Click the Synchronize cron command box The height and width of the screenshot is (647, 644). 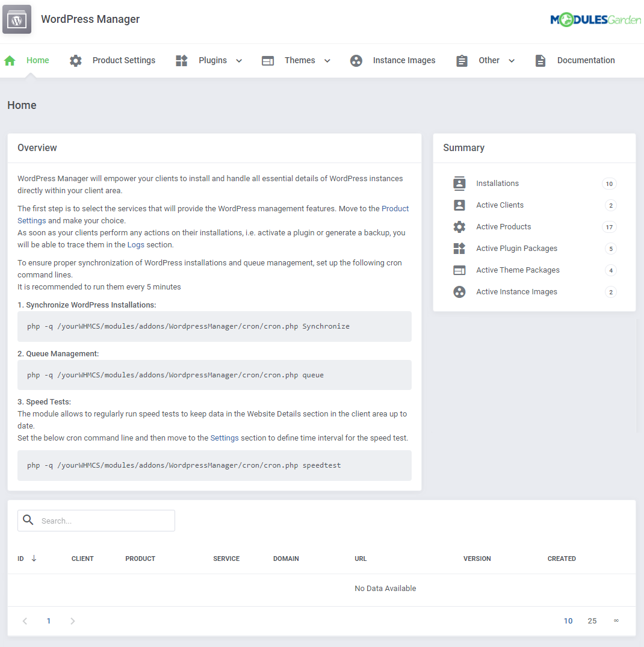tap(214, 326)
